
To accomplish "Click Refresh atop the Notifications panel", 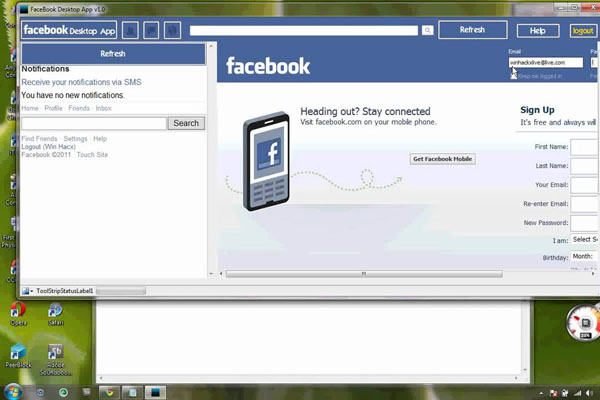I will coord(113,54).
